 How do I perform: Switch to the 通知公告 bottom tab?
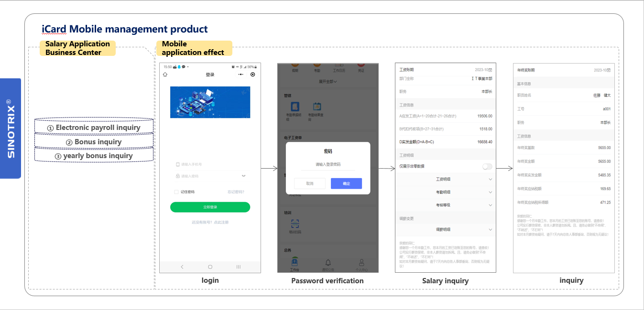(x=328, y=265)
